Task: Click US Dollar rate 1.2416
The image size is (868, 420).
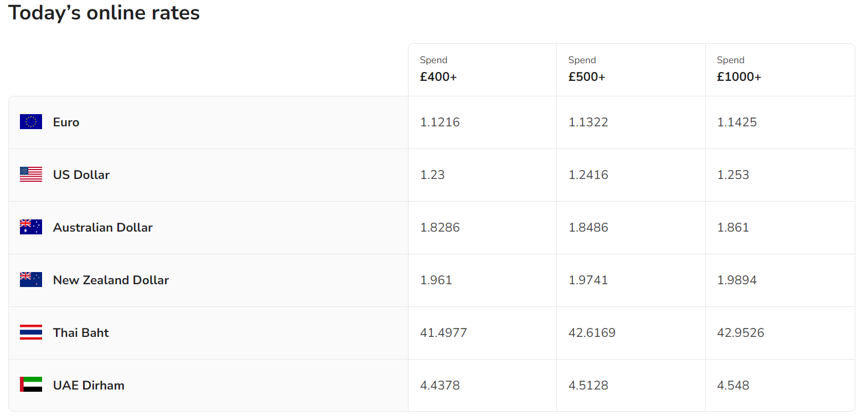Action: 588,175
